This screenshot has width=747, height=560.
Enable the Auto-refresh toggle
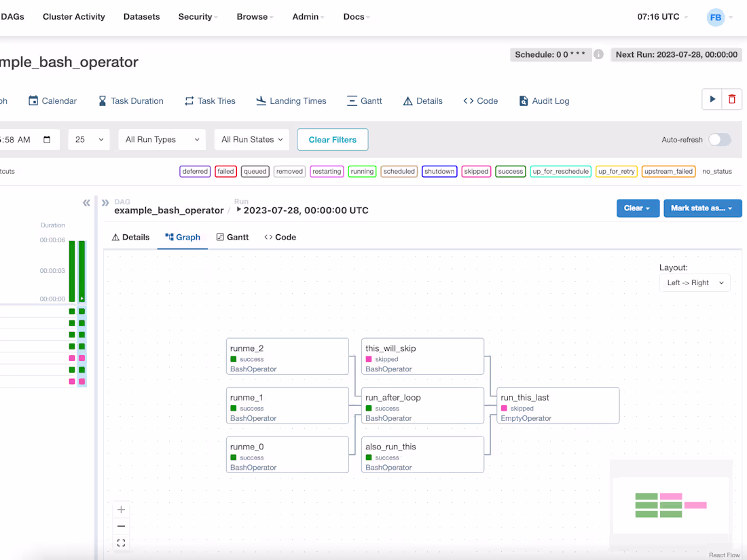pyautogui.click(x=720, y=139)
